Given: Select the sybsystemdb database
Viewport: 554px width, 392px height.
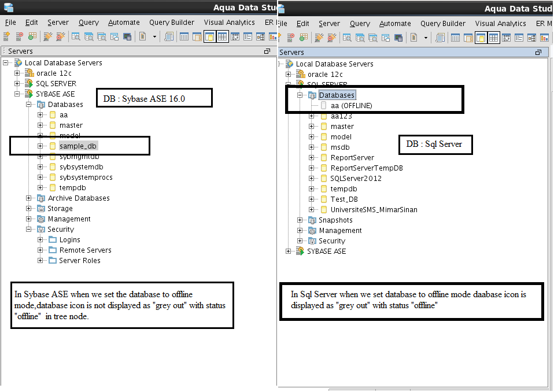Looking at the screenshot, I should pos(82,167).
